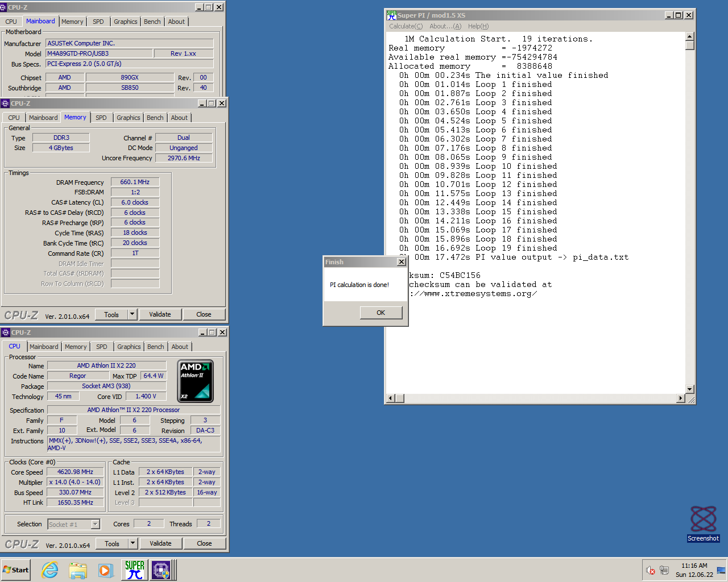This screenshot has width=728, height=582.
Task: Open the file explorer folder icon in taskbar
Action: 78,570
